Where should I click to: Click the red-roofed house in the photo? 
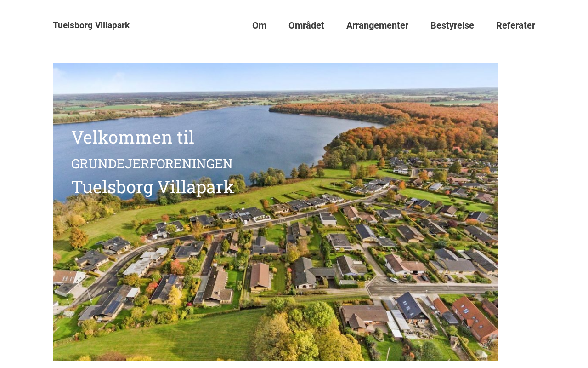(x=475, y=318)
